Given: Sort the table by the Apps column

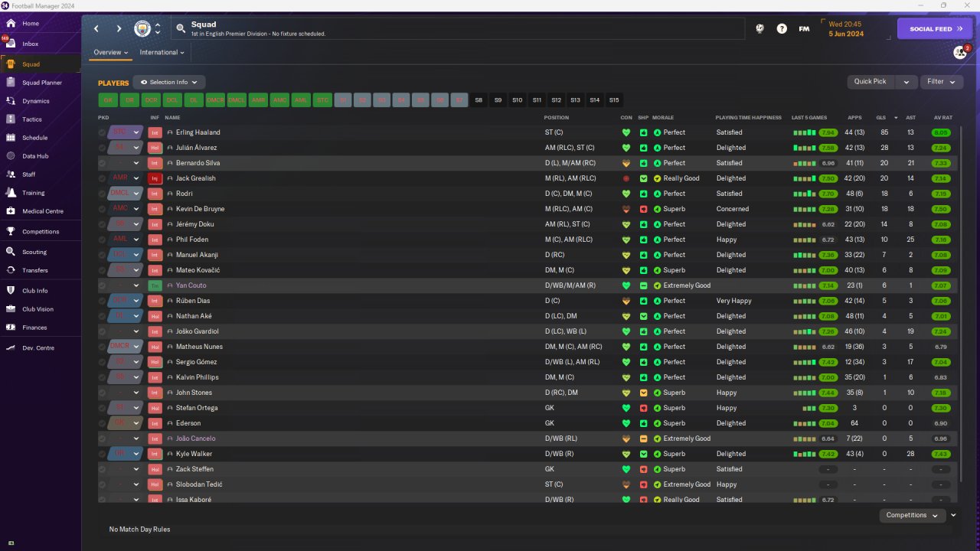Looking at the screenshot, I should click(x=854, y=118).
